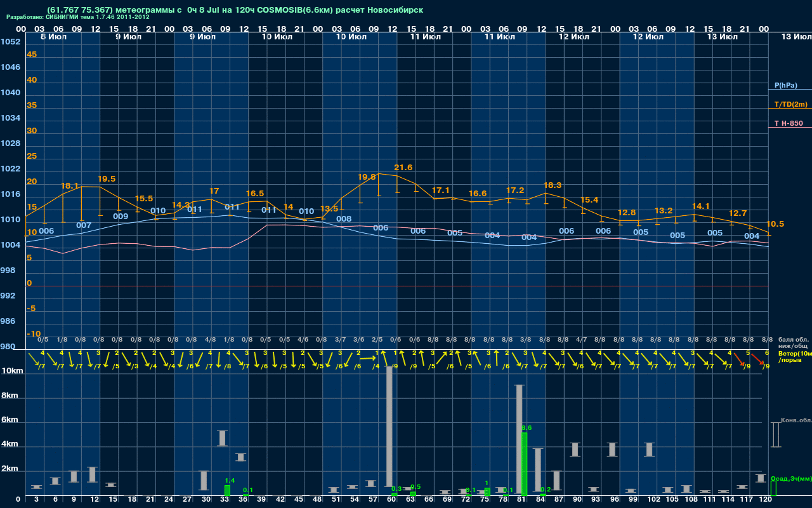This screenshot has width=812, height=508.
Task: Click the 10km altitude axis label
Action: (x=13, y=371)
